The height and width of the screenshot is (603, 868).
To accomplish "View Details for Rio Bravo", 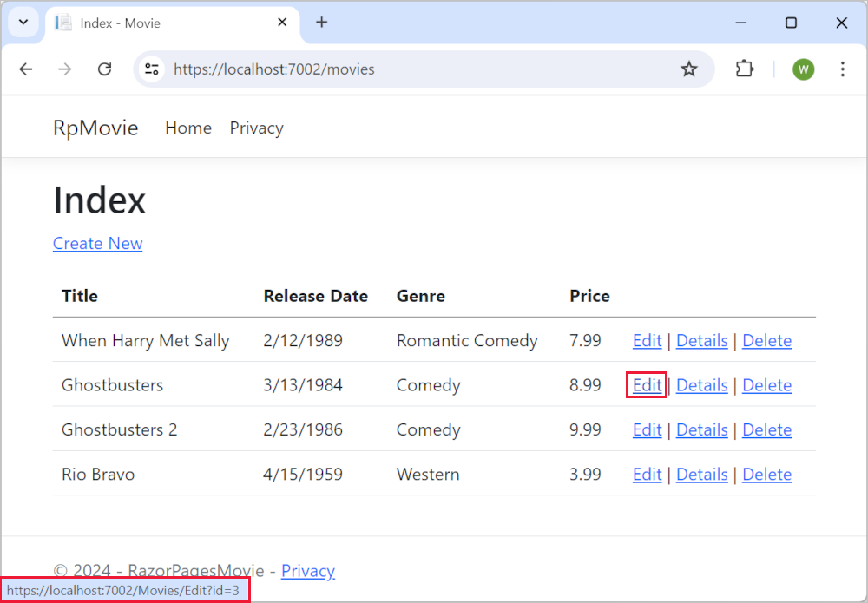I will point(701,474).
